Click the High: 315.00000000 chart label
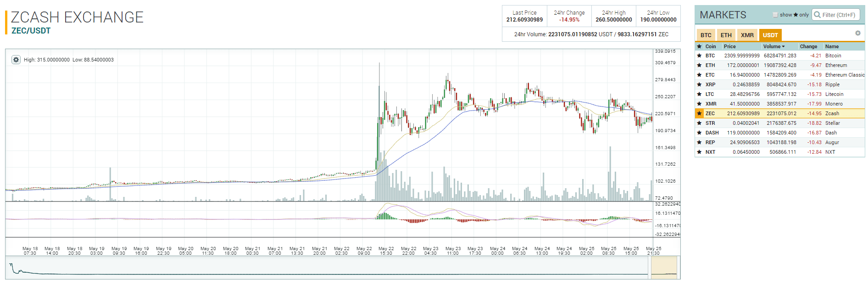 (x=47, y=60)
